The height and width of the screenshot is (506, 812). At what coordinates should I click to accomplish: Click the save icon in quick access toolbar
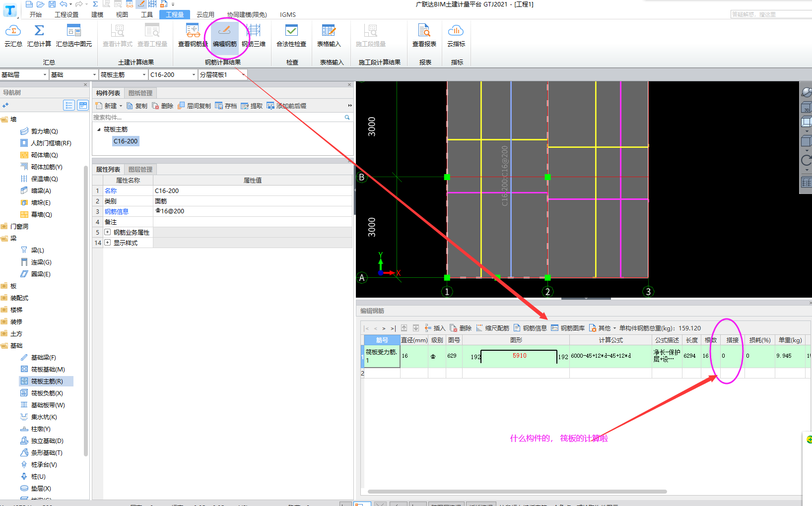52,4
